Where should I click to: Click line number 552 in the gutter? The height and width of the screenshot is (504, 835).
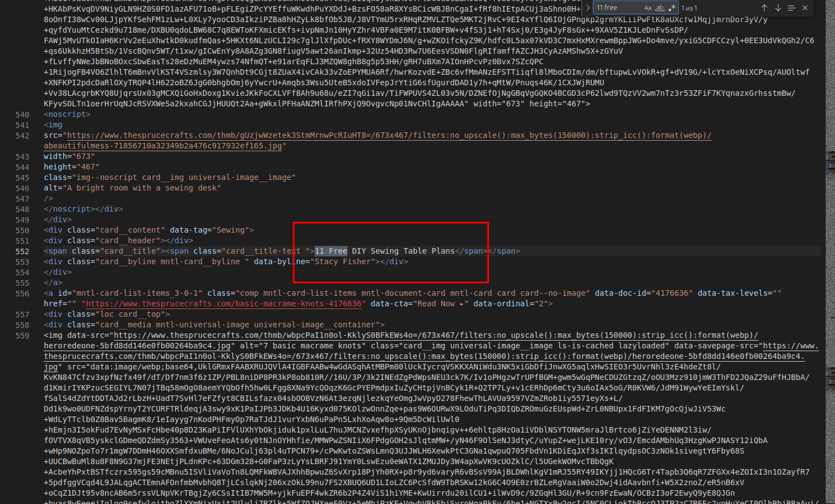point(22,251)
